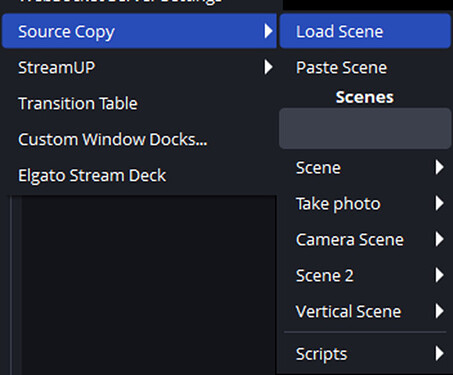This screenshot has height=375, width=453.
Task: Expand the StreamUP submenu arrow
Action: (268, 67)
